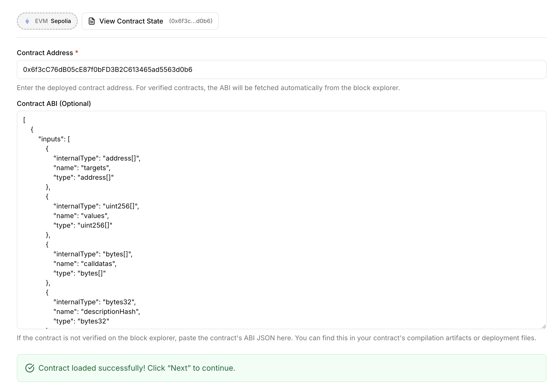559x392 pixels.
Task: Select the EVM Sepolia network badge
Action: (x=47, y=21)
